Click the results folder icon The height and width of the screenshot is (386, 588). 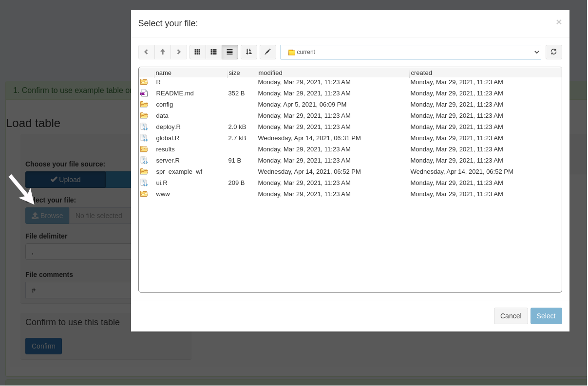(x=144, y=149)
